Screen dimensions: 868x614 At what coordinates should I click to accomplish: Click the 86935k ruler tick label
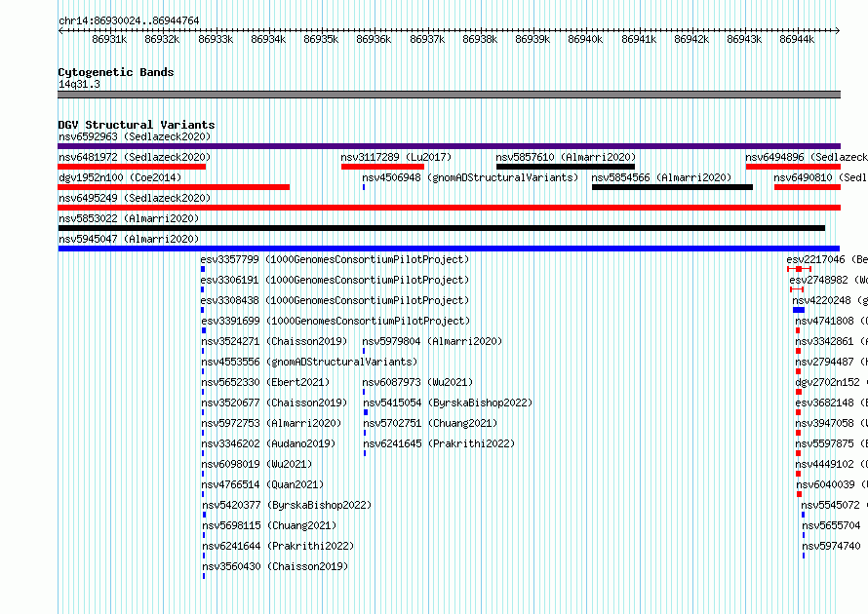(321, 39)
